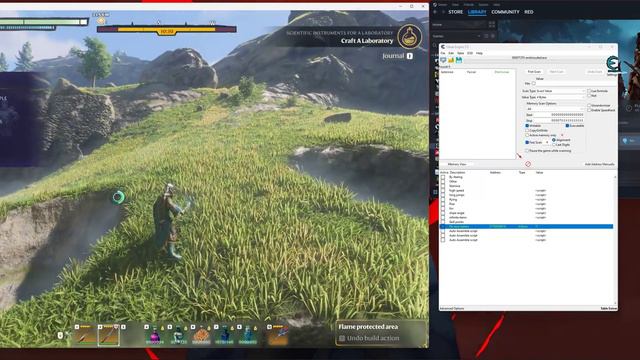Image resolution: width=640 pixels, height=360 pixels.
Task: Open the Edit menu in Cheat Engine
Action: point(451,53)
